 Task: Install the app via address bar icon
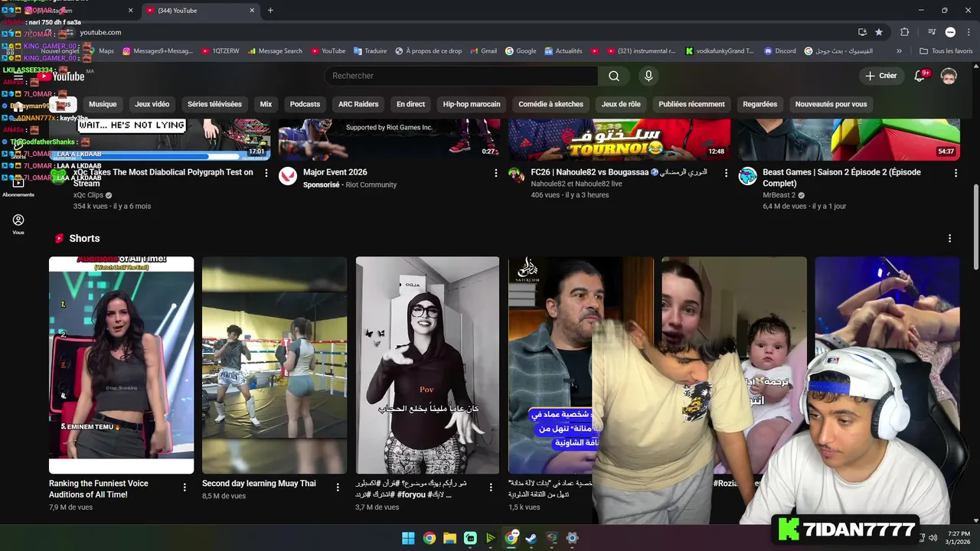(x=862, y=32)
